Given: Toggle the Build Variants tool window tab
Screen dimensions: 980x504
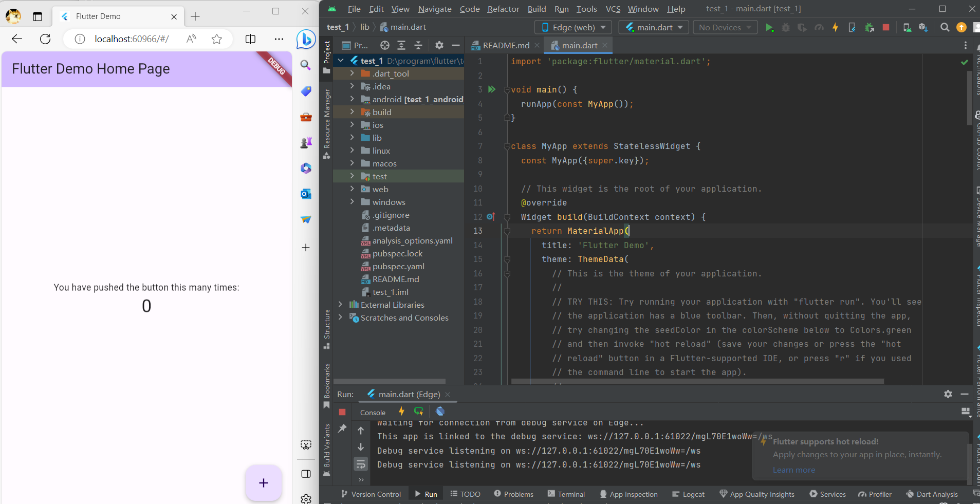Looking at the screenshot, I should point(327,451).
